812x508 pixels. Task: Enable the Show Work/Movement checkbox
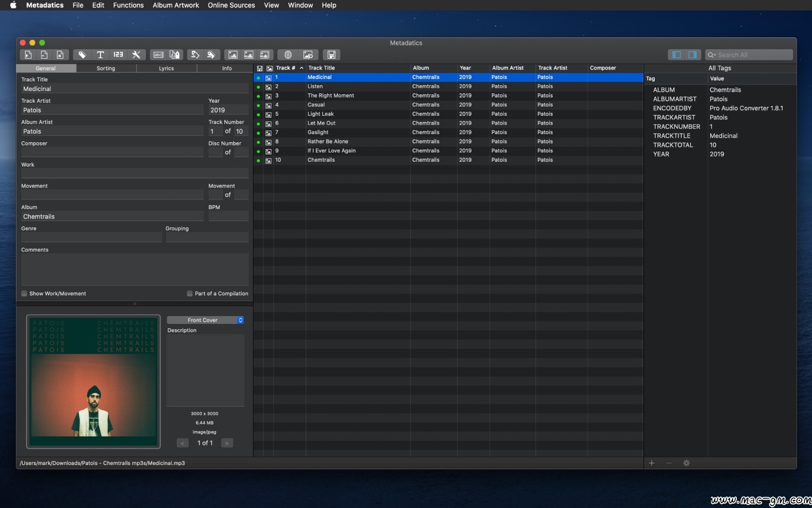25,294
